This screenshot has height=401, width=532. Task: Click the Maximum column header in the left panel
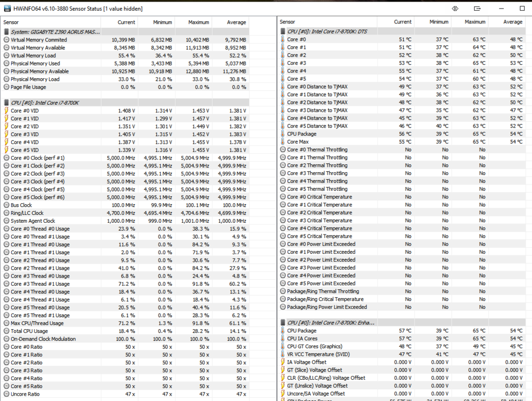(198, 22)
